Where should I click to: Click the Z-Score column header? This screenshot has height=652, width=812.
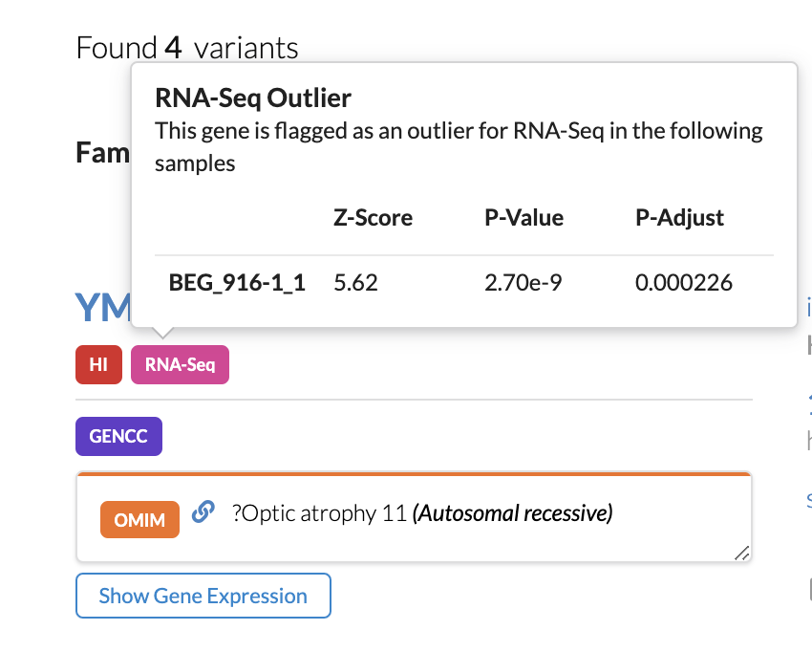(373, 218)
